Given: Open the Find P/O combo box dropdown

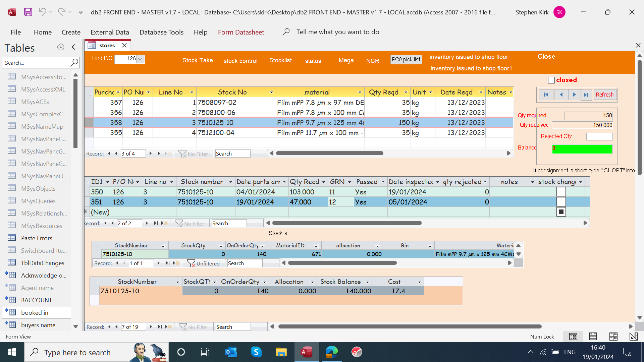Looking at the screenshot, I should click(x=141, y=59).
